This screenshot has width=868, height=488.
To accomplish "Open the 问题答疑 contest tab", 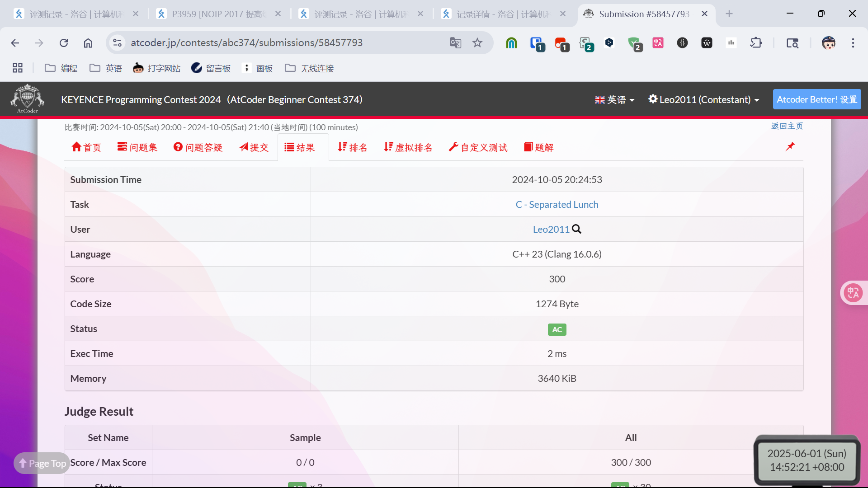I will [x=198, y=147].
